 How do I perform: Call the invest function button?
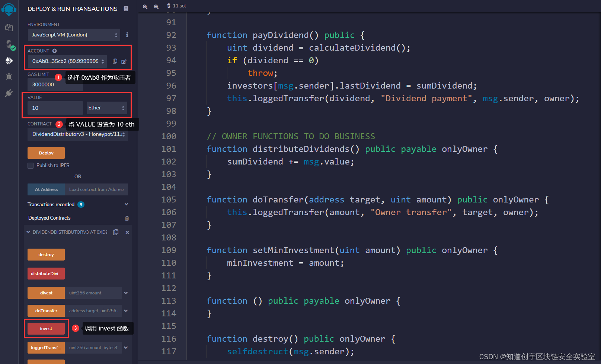[46, 329]
